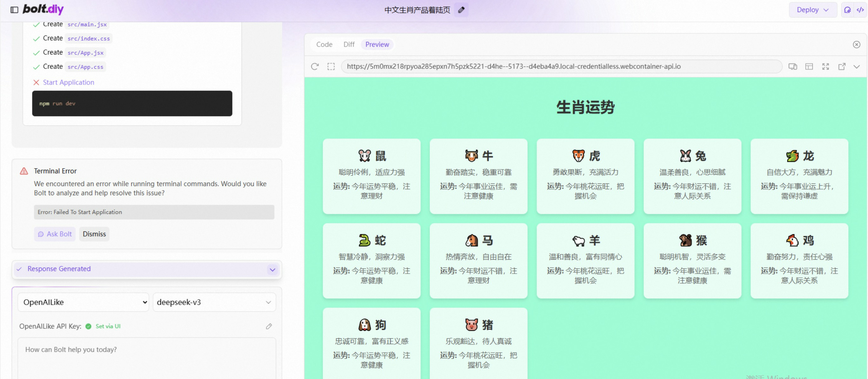Screen dimensions: 868x379
Task: Open the deepseek-v3 model dropdown
Action: [214, 302]
